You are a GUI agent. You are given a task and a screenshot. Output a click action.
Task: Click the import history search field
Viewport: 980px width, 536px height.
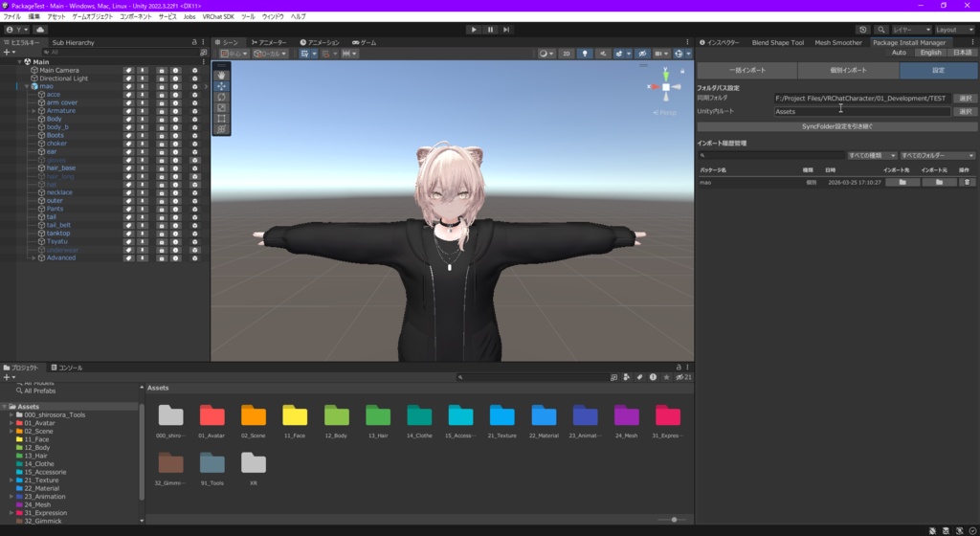(771, 156)
